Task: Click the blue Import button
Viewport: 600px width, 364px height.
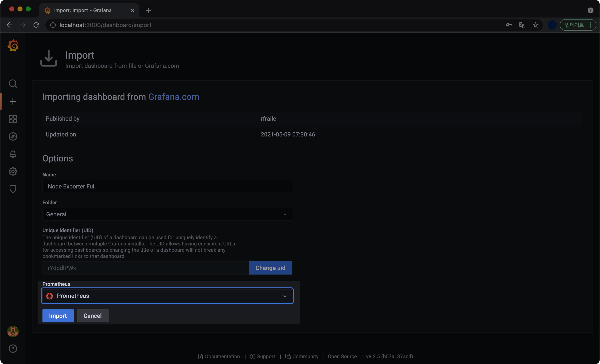Action: click(x=58, y=316)
